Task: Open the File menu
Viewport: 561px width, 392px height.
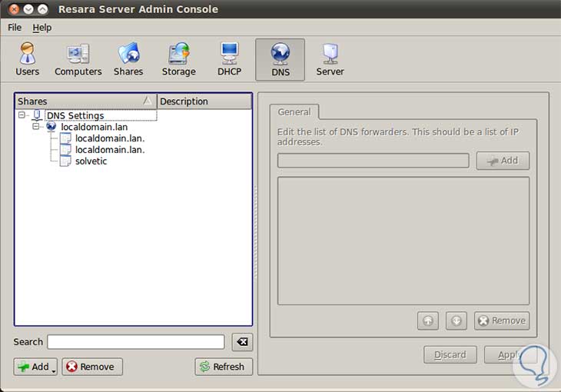Action: click(15, 28)
